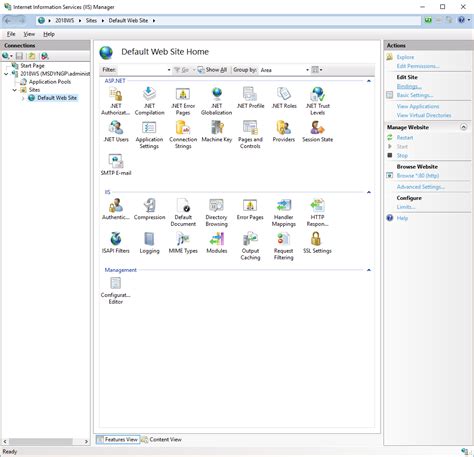474x457 pixels.
Task: Open the Bindings link
Action: (x=409, y=86)
